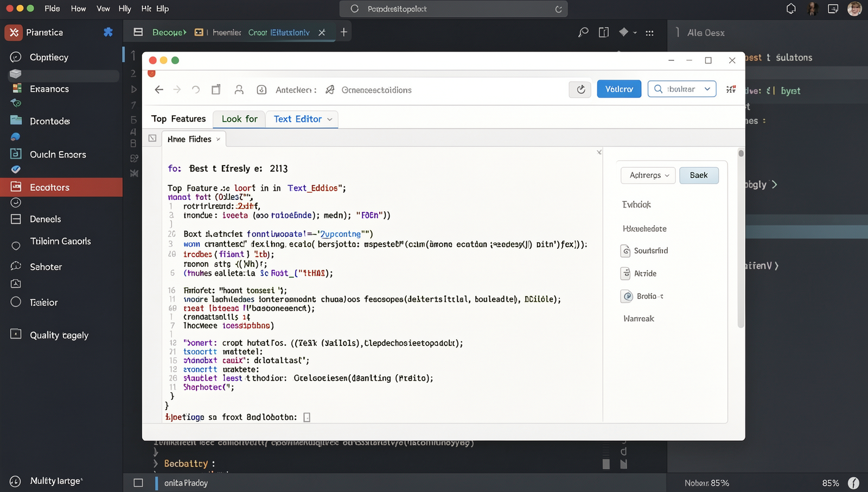Open the settings sliders icon after search box
The image size is (868, 492).
pos(731,89)
